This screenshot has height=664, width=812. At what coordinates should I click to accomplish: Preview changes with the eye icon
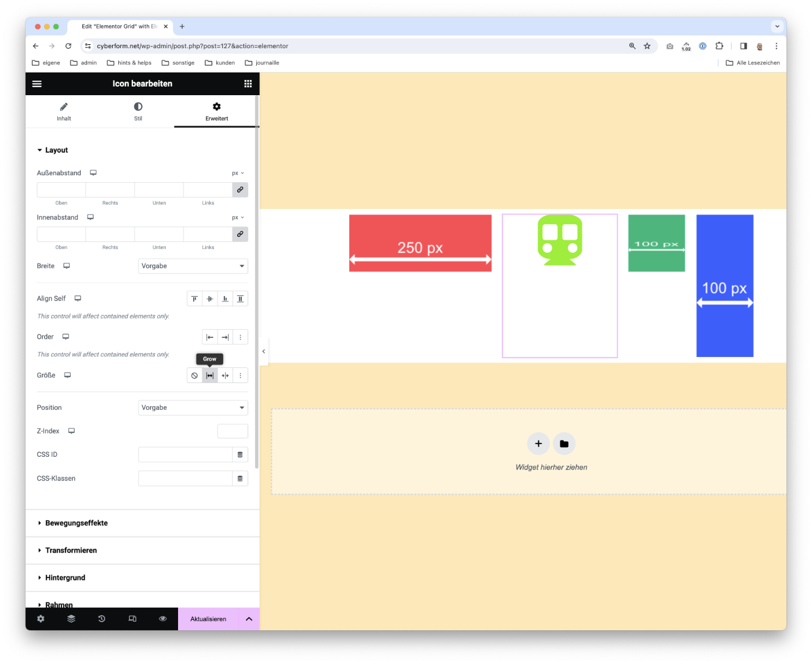(x=163, y=619)
